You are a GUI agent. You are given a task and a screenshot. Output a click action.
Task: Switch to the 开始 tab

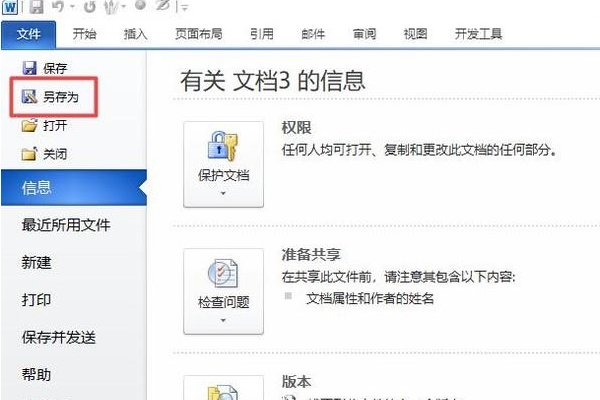84,34
